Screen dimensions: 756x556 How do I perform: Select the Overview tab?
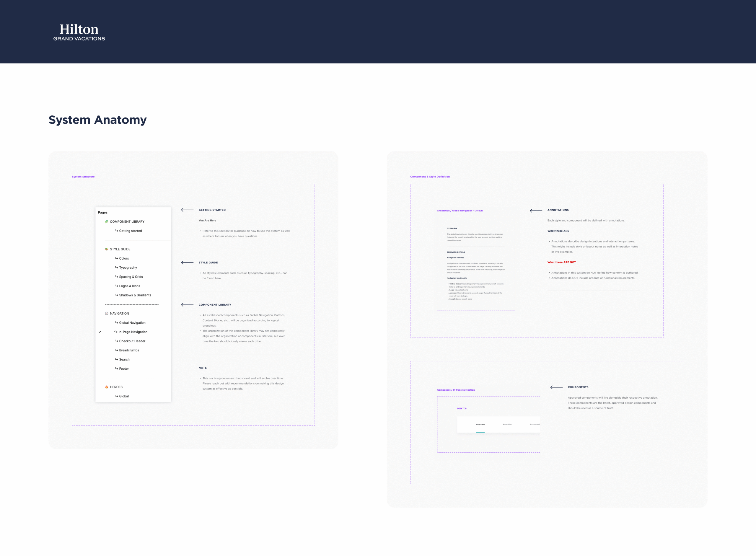pos(481,424)
